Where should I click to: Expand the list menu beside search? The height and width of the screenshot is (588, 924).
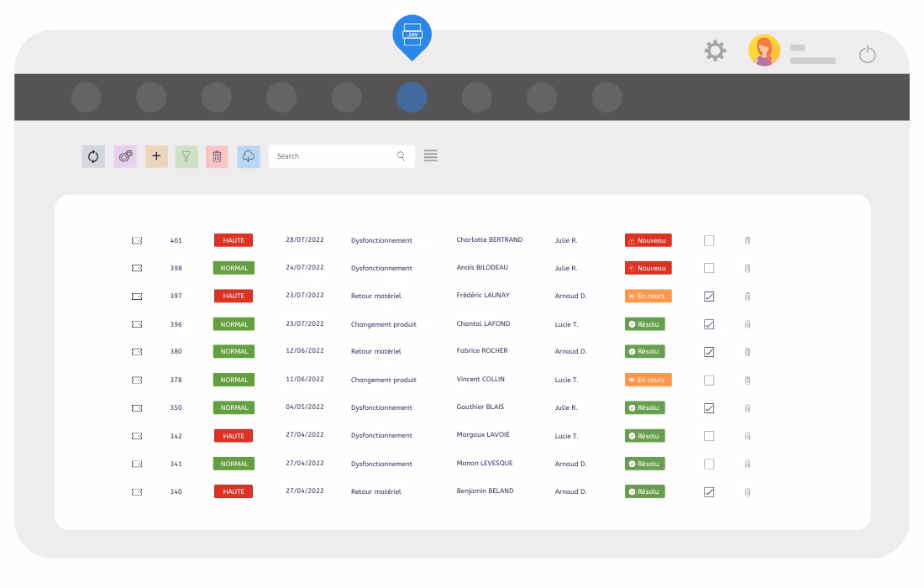coord(431,156)
